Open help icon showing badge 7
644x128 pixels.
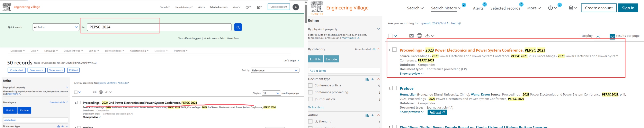pos(550,8)
